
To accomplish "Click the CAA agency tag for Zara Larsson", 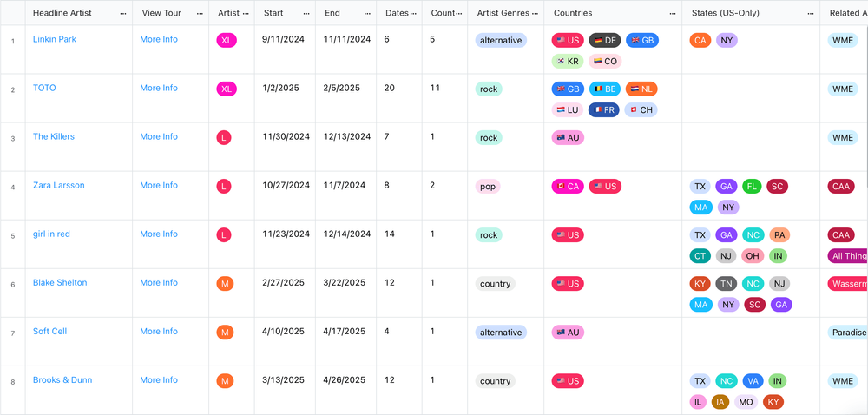I will pos(841,187).
